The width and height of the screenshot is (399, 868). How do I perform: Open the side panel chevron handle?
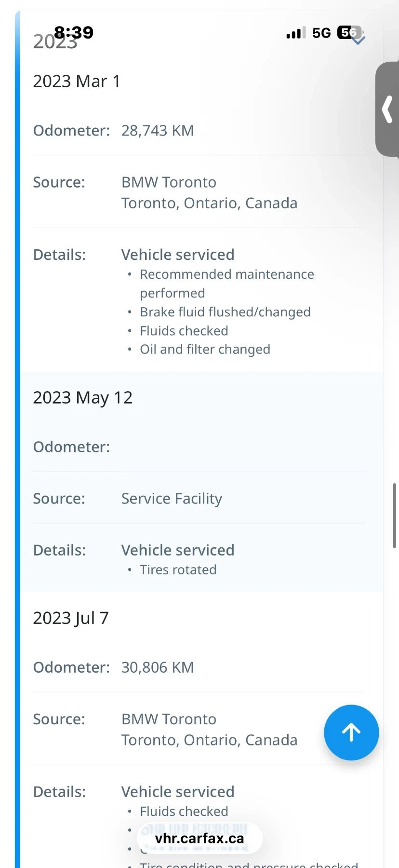pos(387,109)
